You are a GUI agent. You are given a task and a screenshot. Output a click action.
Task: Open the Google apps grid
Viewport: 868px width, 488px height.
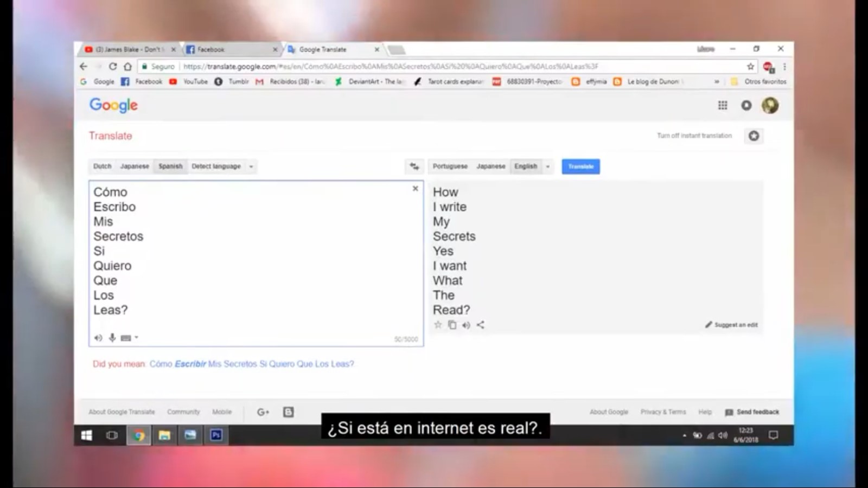723,105
